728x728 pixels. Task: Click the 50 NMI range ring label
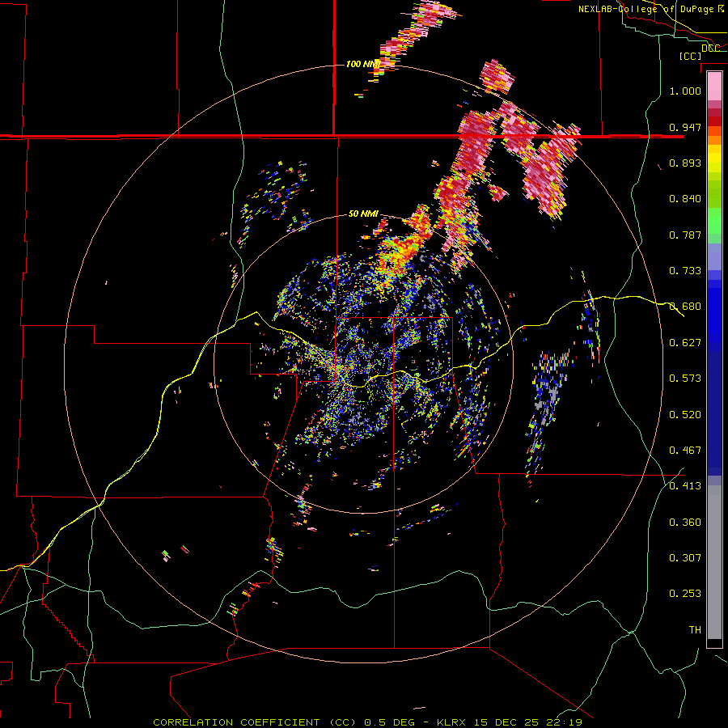(363, 214)
